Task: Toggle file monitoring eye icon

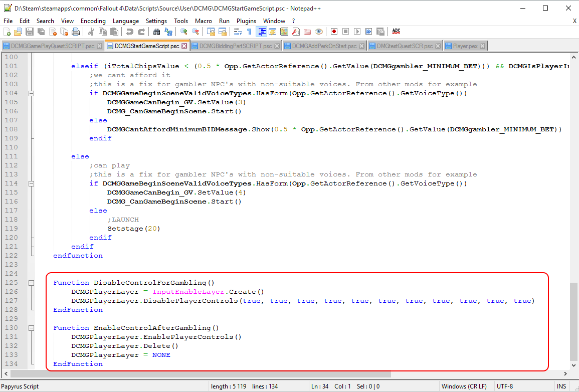Action: pyautogui.click(x=319, y=32)
